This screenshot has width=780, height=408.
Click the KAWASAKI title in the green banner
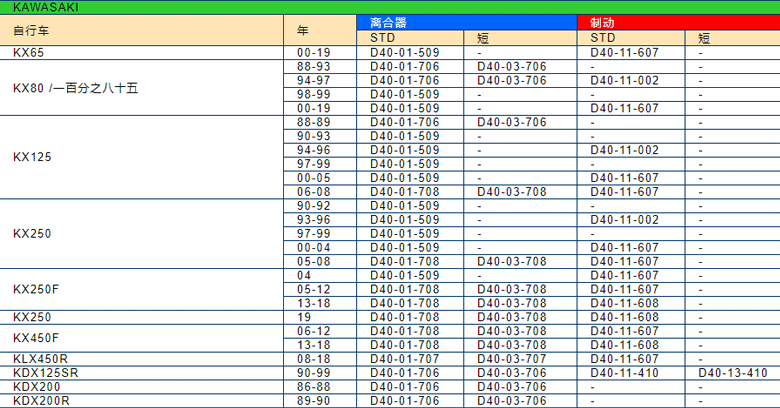point(46,7)
